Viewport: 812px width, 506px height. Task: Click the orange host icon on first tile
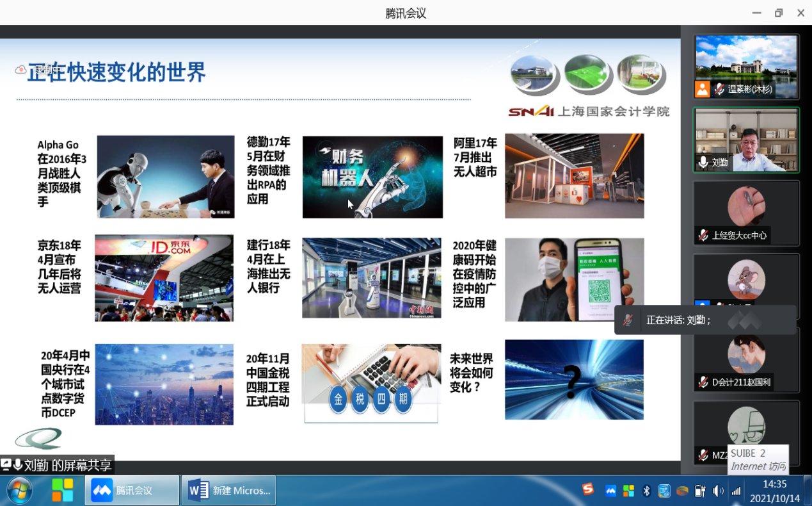703,89
